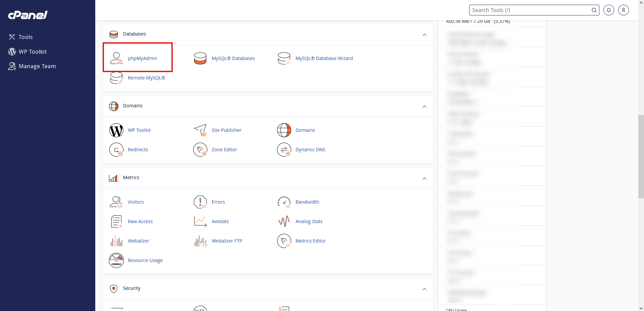Viewport: 644px width, 311px height.
Task: Select Tools in the sidebar
Action: [x=21, y=37]
